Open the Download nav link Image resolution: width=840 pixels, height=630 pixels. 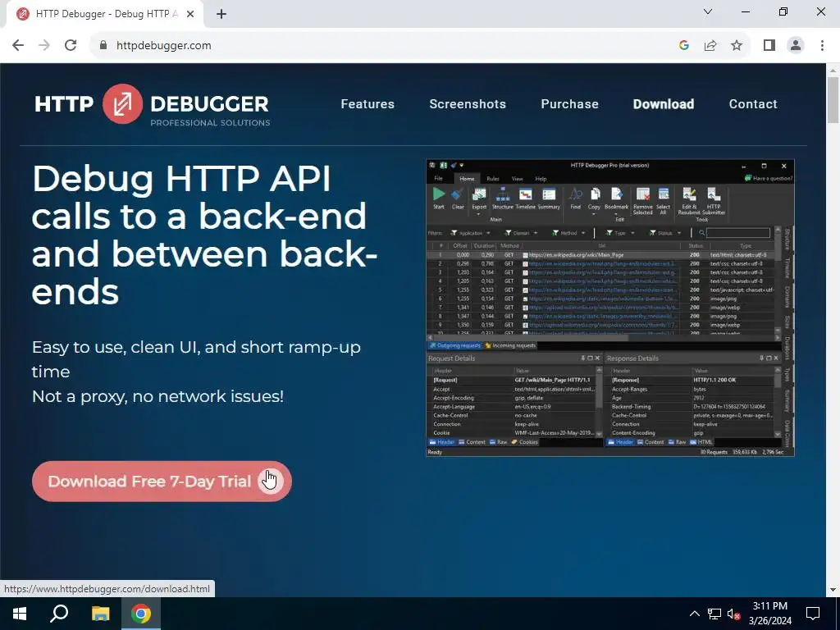[663, 104]
